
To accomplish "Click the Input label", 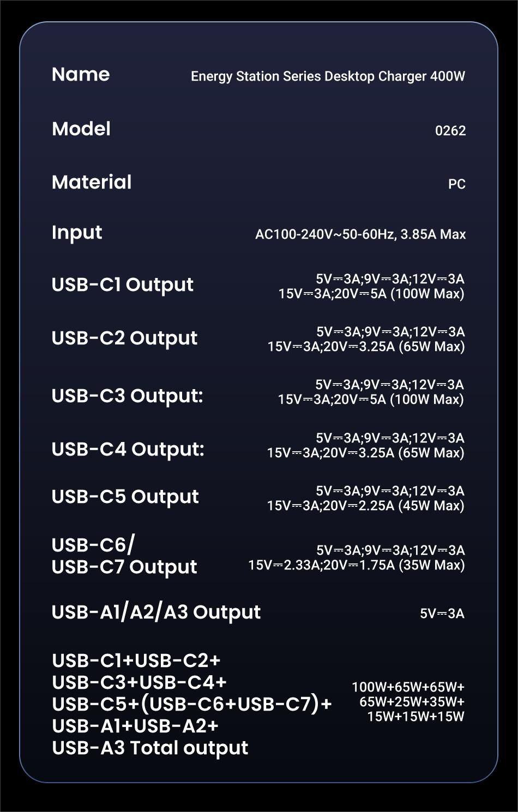I will (x=77, y=233).
